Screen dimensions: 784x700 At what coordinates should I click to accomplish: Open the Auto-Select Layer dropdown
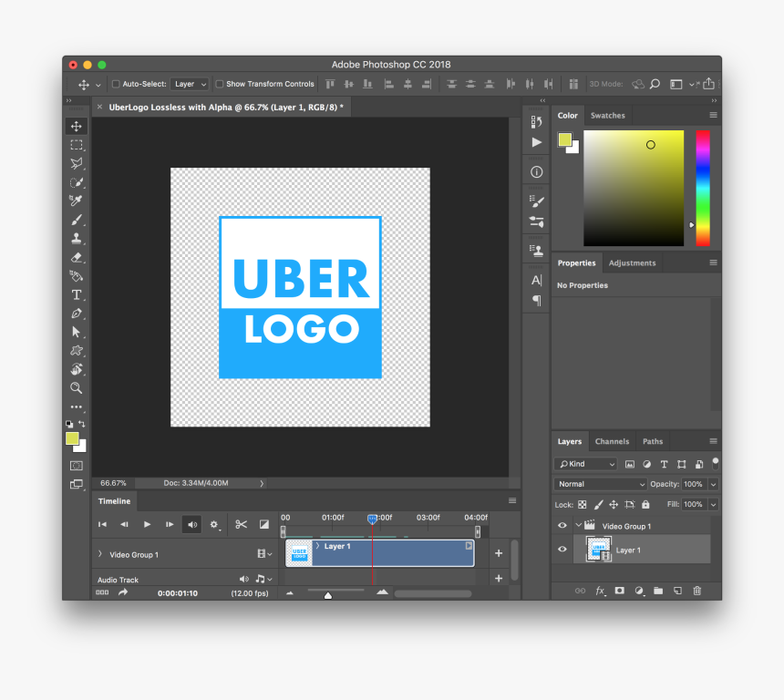pyautogui.click(x=190, y=84)
